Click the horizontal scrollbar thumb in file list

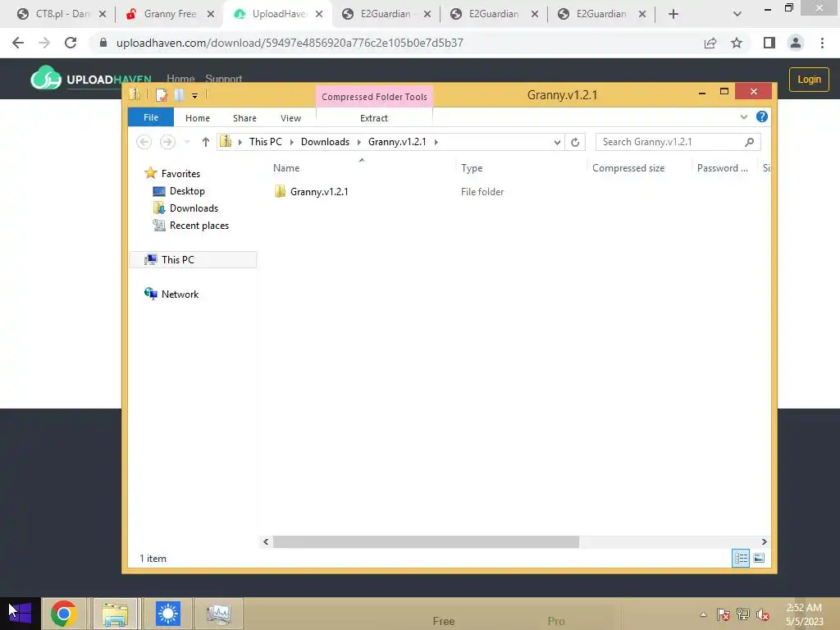click(426, 541)
